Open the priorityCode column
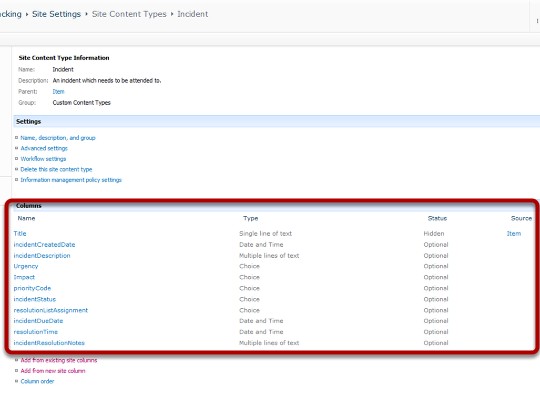Viewport: 540px width, 394px height. coord(32,288)
